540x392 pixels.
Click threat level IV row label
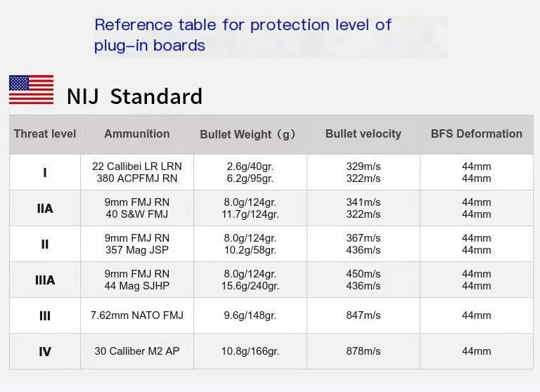(45, 352)
